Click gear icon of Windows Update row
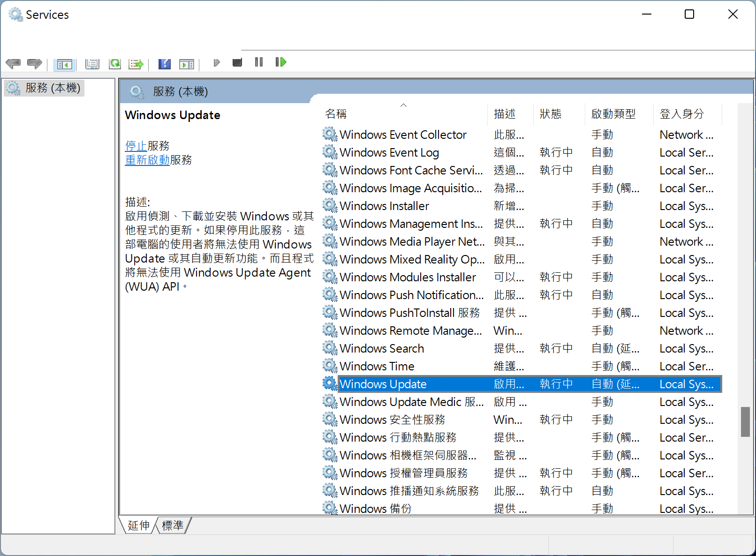 coord(330,384)
